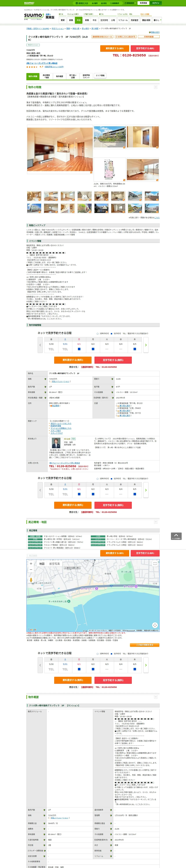
Task: Open 神奈川県 breadcrumb link
Action: coord(76,29)
